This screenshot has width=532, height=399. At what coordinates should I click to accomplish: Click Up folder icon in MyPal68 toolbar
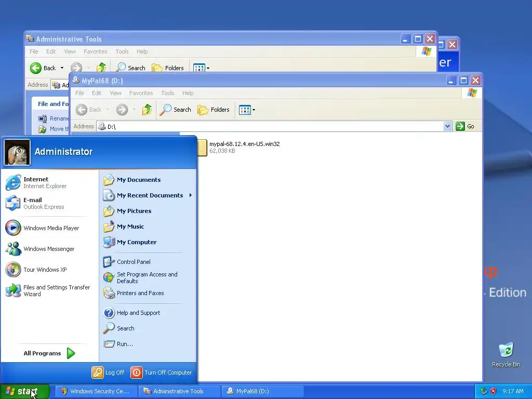pos(147,110)
